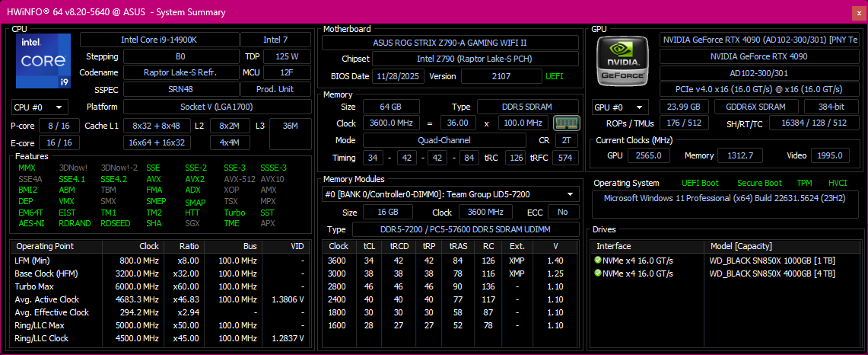The image size is (868, 355).
Task: Click the CR 2T value
Action: click(567, 139)
